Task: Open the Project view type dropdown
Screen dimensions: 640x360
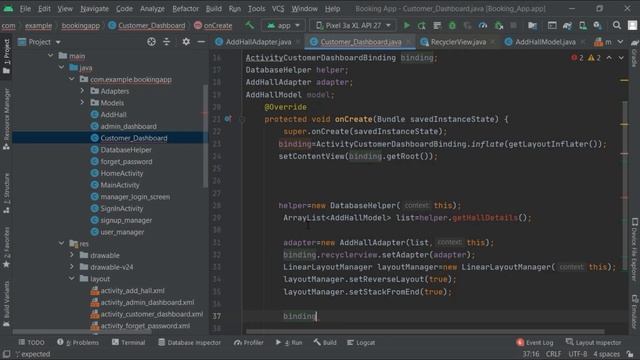Action: click(x=39, y=42)
